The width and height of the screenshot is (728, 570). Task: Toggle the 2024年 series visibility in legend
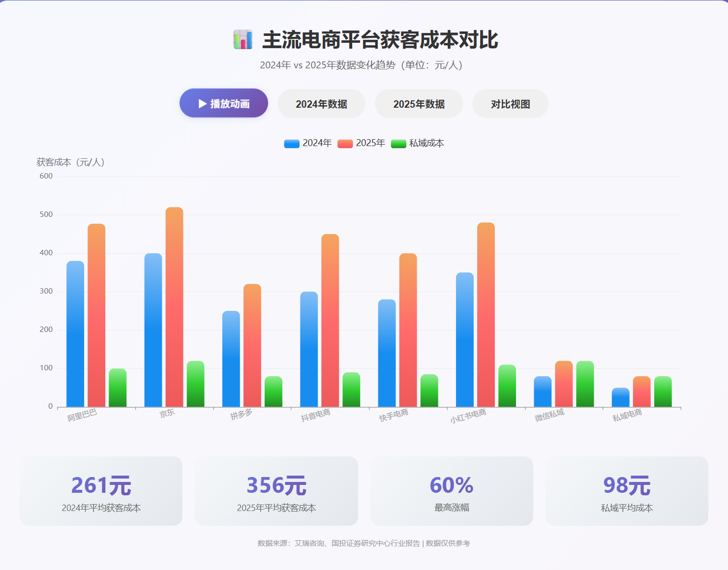click(307, 143)
